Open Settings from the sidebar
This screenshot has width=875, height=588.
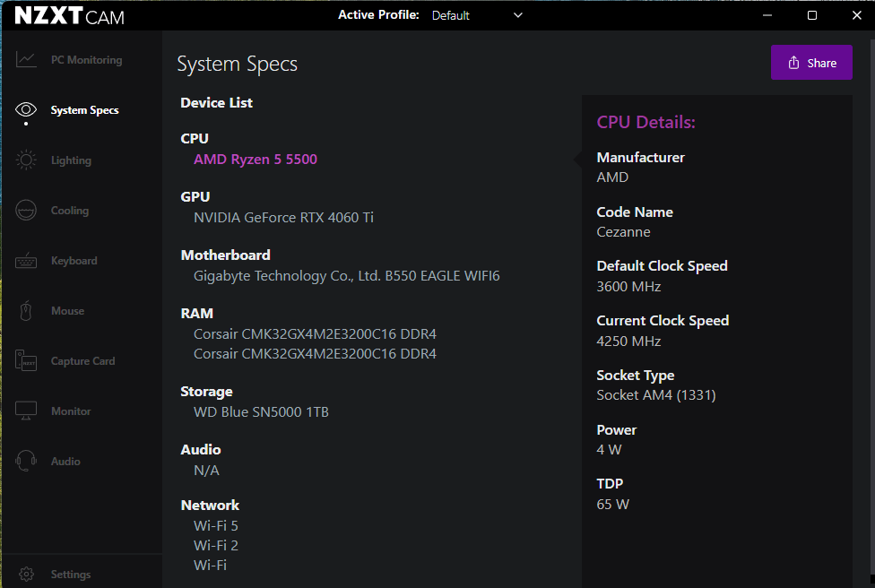point(70,574)
